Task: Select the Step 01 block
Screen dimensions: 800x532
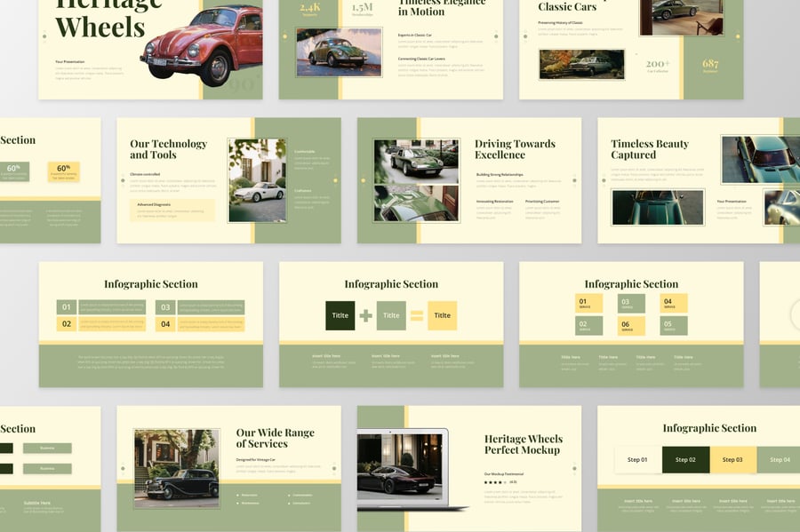Action: (638, 459)
